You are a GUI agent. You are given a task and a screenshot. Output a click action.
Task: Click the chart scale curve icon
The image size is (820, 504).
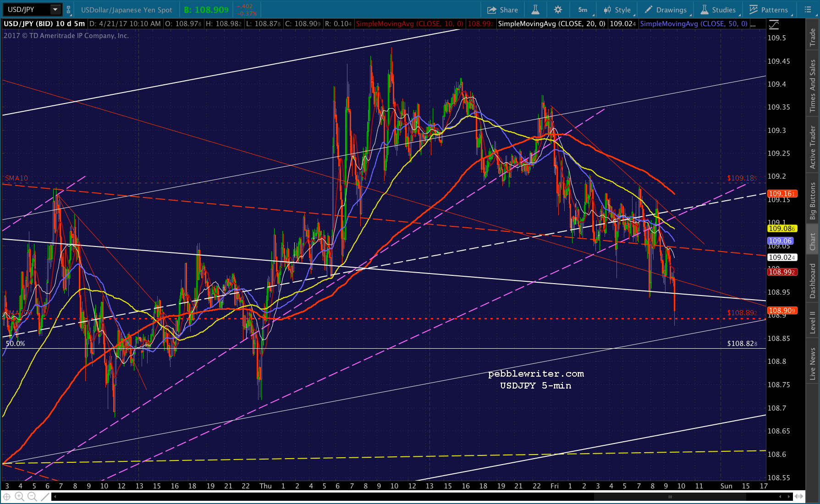(774, 24)
